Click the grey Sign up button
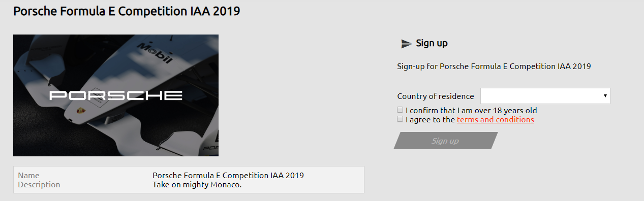The image size is (644, 201). [445, 141]
